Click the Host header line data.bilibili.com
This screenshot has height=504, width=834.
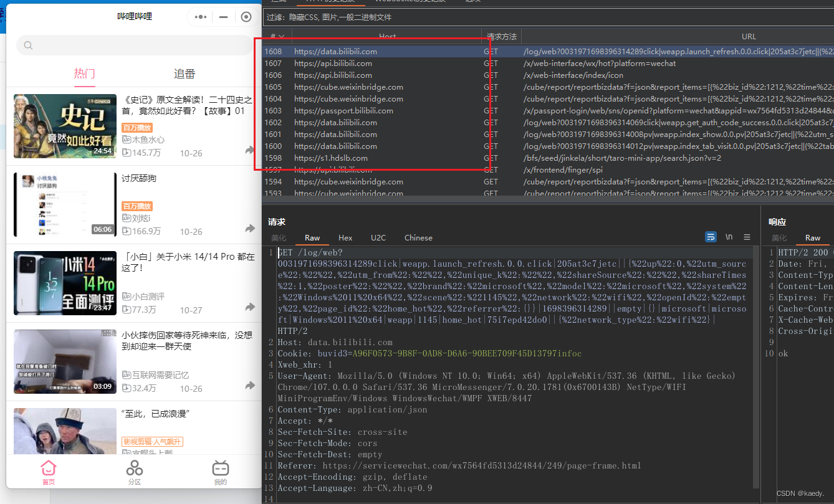pos(335,342)
